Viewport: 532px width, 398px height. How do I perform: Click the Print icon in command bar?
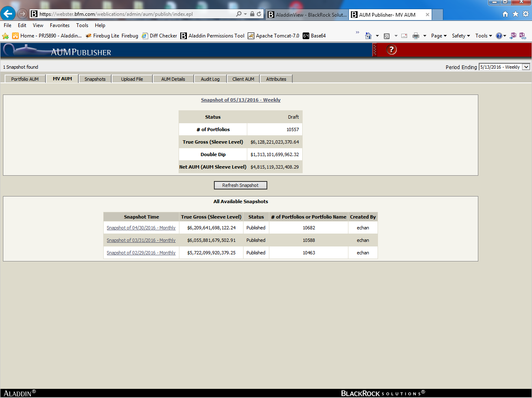coord(416,36)
